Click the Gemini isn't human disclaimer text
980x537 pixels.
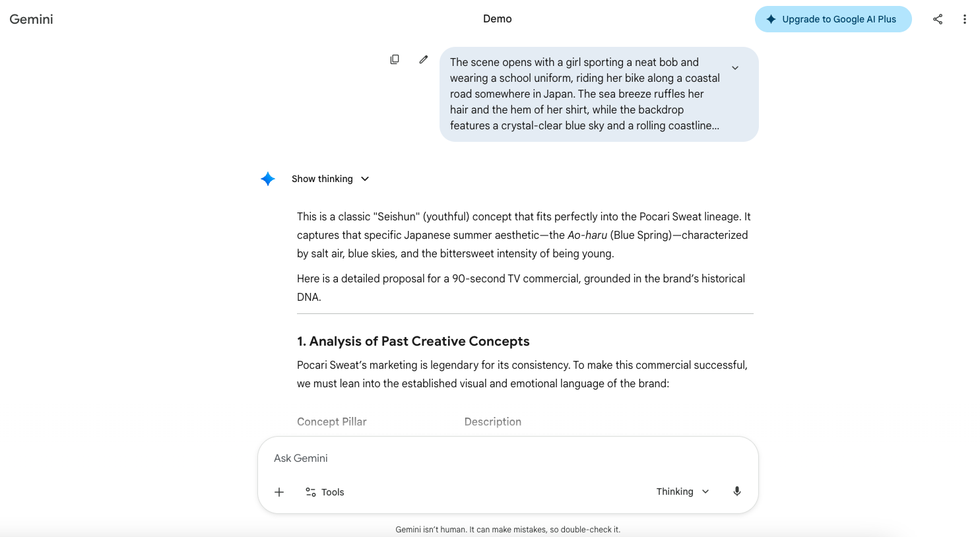tap(507, 529)
